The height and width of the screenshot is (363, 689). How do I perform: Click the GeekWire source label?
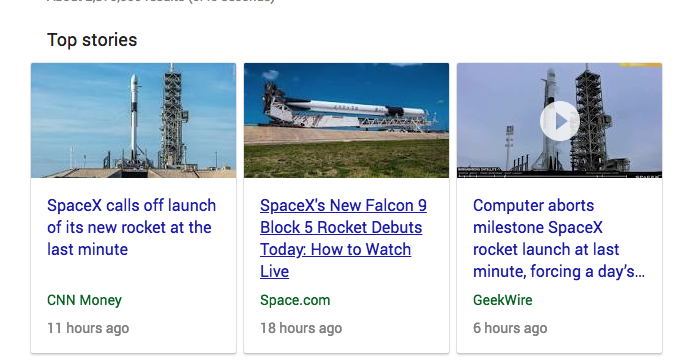502,300
